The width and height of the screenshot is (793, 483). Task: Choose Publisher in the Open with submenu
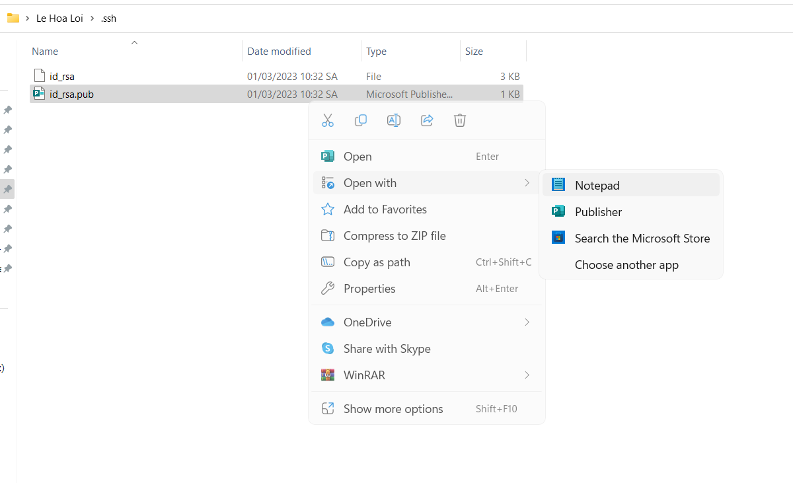pyautogui.click(x=598, y=212)
